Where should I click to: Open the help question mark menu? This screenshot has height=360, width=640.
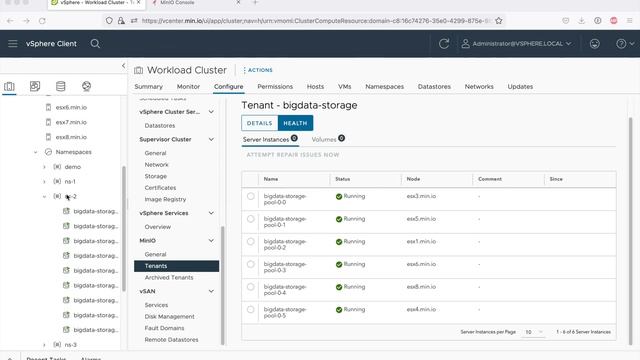tap(625, 43)
